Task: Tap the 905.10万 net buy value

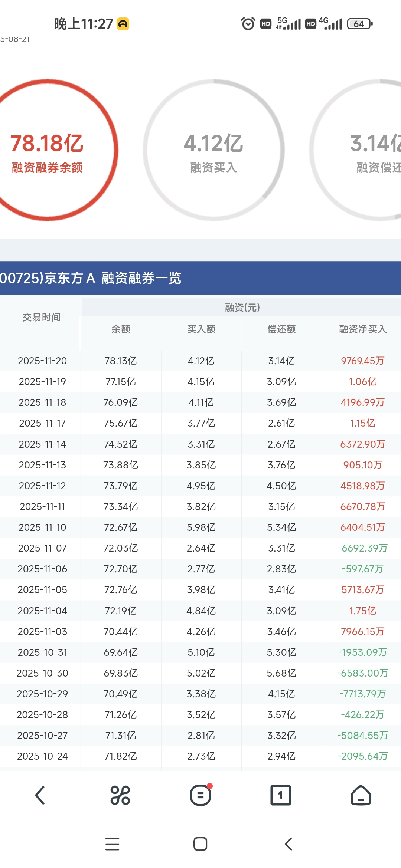Action: [x=363, y=465]
